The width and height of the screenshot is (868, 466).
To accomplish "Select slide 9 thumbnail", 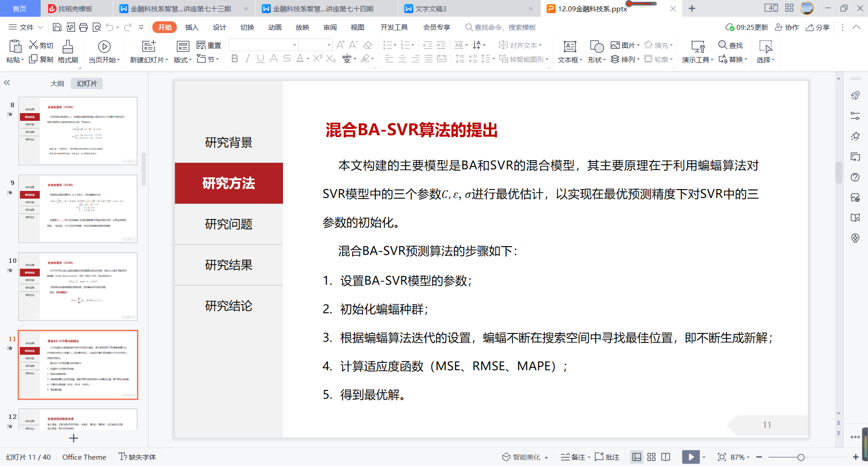I will pos(78,209).
